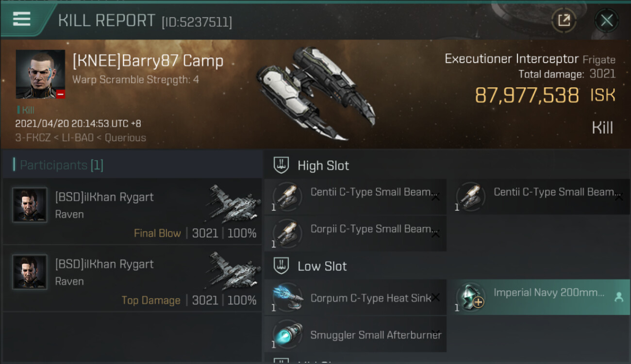Click the person icon on Imperial Navy item

click(619, 298)
